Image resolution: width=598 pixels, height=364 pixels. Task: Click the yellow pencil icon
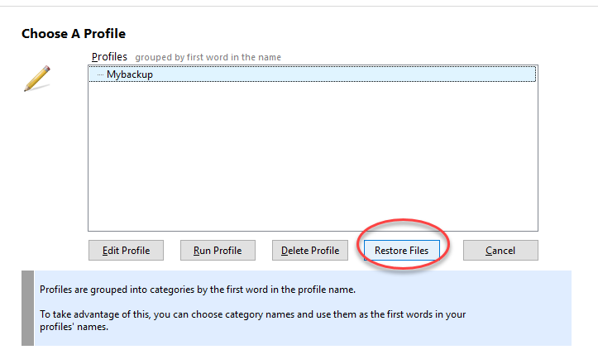37,79
